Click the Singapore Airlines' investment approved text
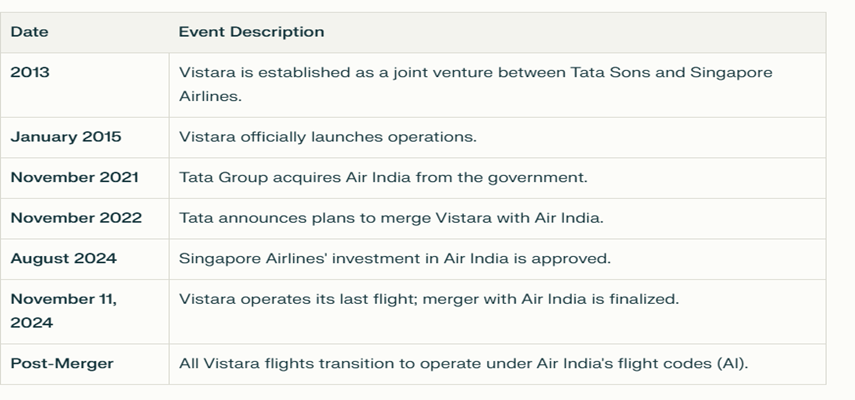This screenshot has width=855, height=400. point(395,258)
